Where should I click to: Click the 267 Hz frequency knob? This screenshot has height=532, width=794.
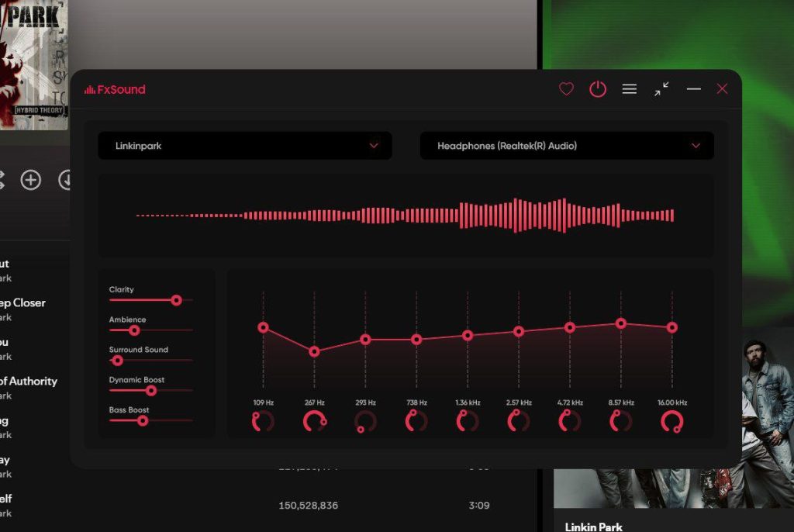click(x=314, y=421)
